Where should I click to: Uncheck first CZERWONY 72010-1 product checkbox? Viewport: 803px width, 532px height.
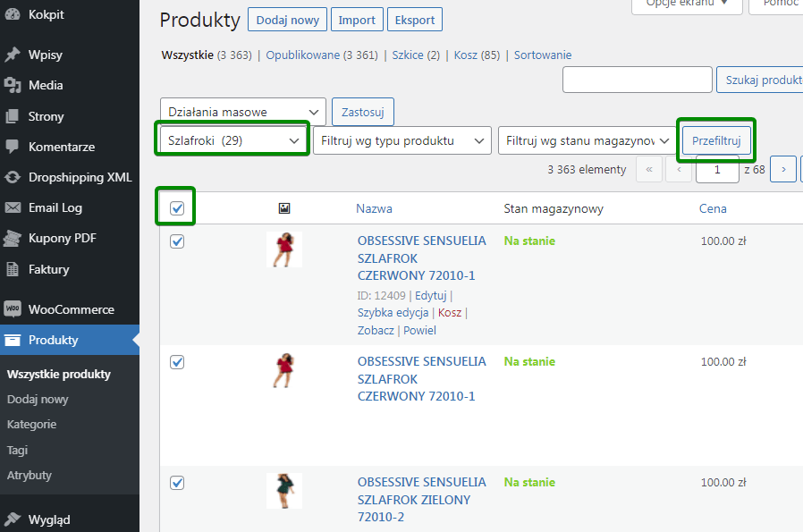click(x=177, y=241)
